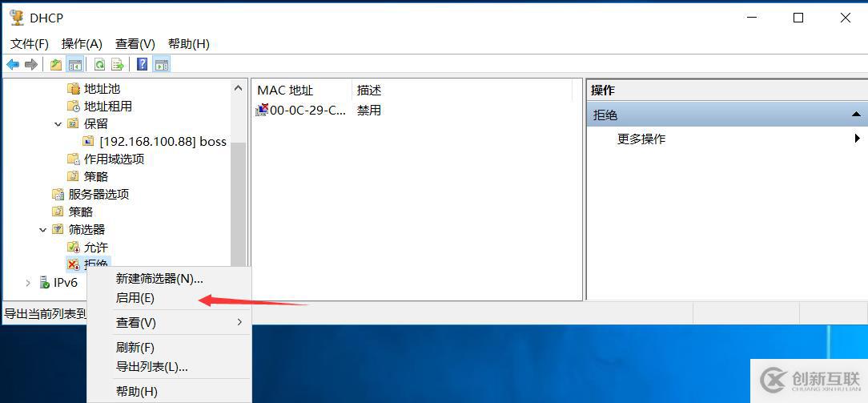
Task: Click the 筛选器 folder icon
Action: [58, 229]
